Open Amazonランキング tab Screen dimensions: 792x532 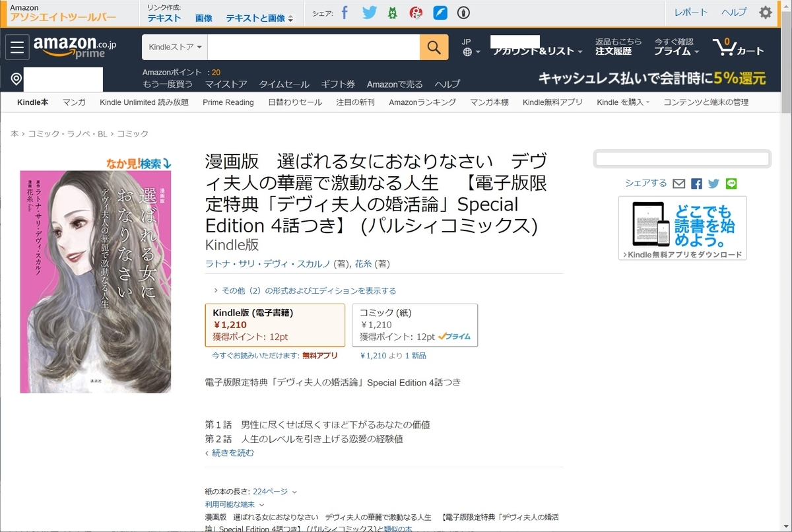[x=422, y=102]
